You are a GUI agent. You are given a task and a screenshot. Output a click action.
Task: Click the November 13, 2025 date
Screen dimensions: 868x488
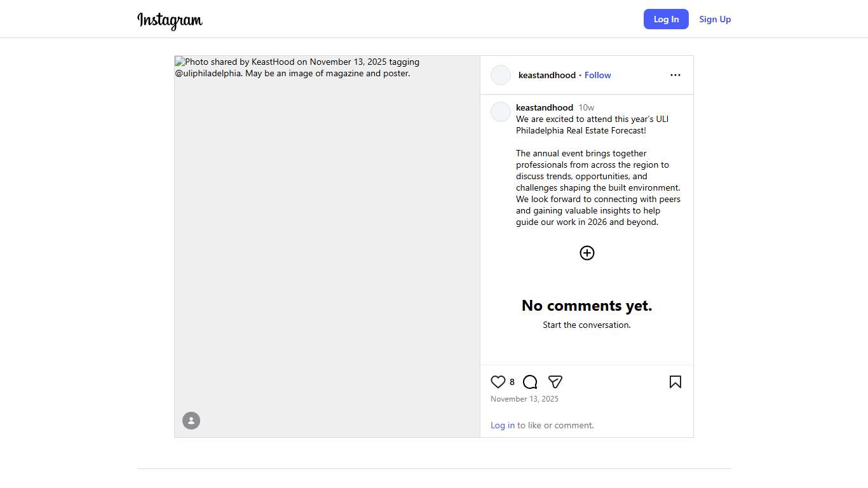(x=524, y=399)
